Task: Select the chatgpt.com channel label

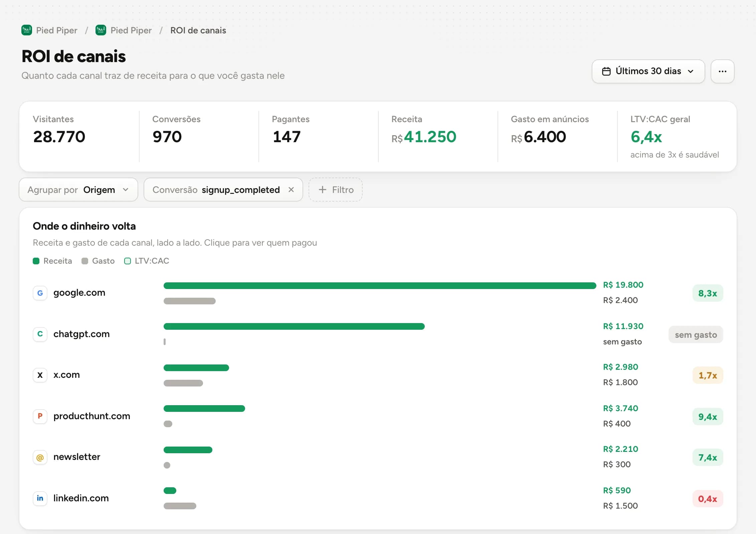Action: [x=81, y=334]
